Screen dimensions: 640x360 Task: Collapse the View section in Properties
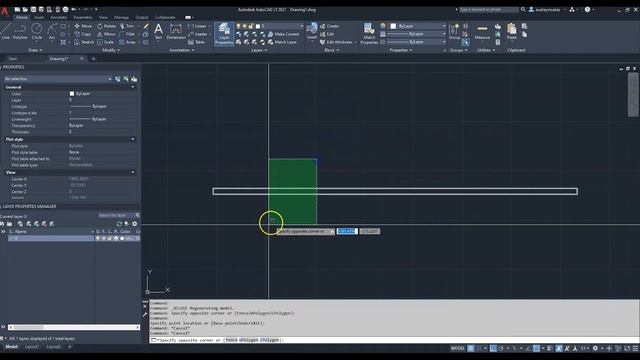(133, 172)
